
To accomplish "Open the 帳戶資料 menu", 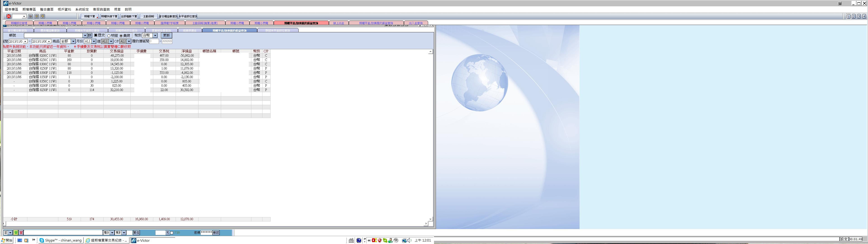I will [64, 9].
